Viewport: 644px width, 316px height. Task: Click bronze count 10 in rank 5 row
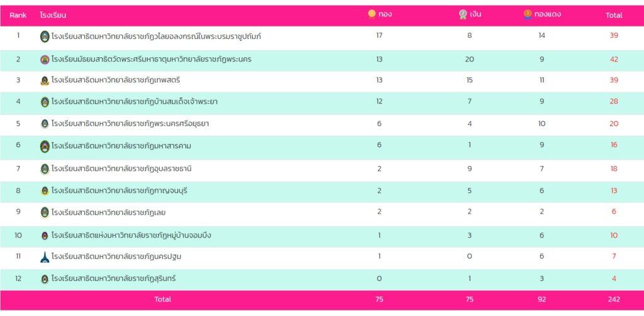pyautogui.click(x=541, y=124)
